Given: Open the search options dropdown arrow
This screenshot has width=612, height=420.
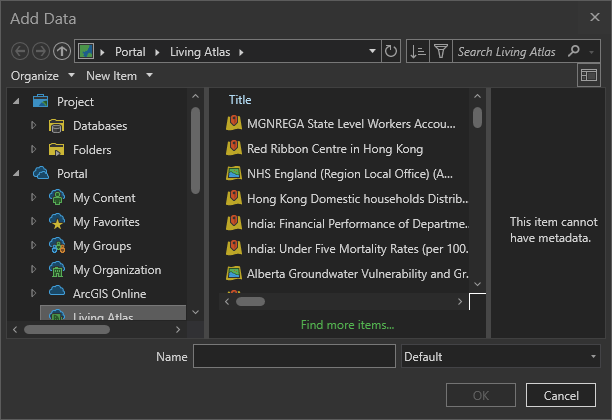Looking at the screenshot, I should pos(592,52).
